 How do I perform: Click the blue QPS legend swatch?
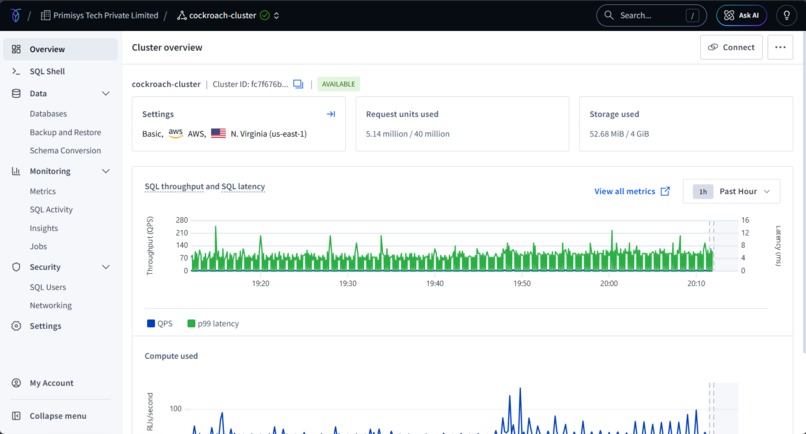tap(151, 323)
